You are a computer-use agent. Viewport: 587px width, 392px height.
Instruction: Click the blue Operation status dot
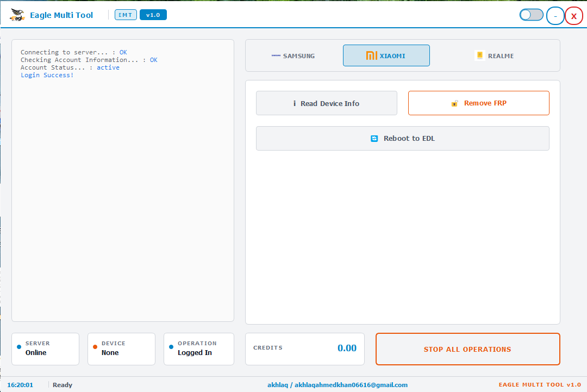pos(171,347)
